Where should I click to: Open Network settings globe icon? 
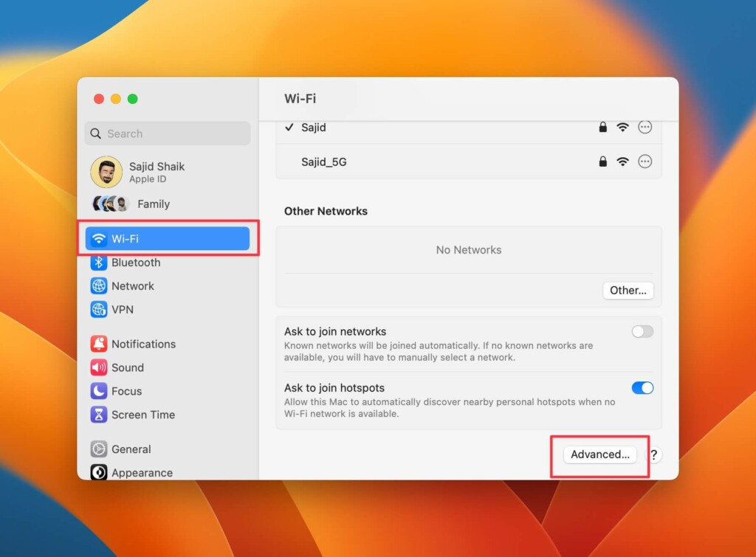[99, 286]
